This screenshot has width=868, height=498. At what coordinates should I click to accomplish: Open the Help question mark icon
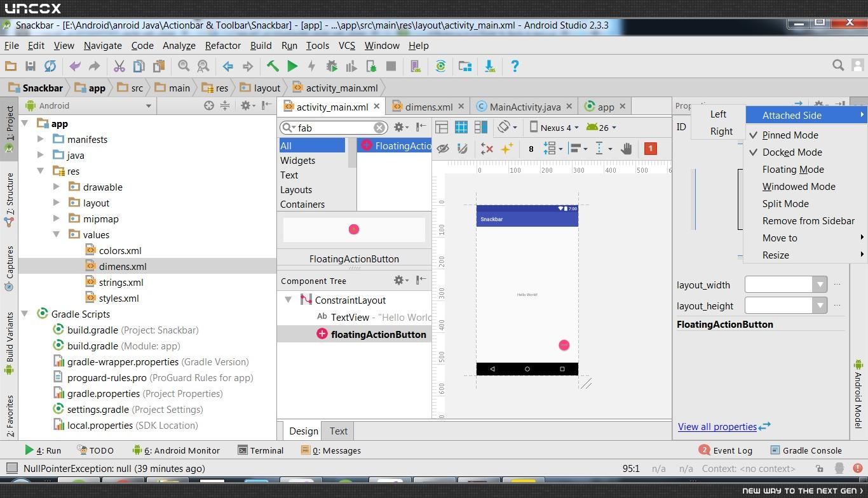515,66
